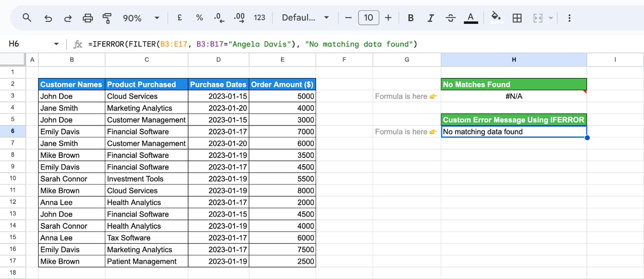Open the zoom level dropdown at 90%
Screen dimensions: 644x279
click(x=141, y=18)
